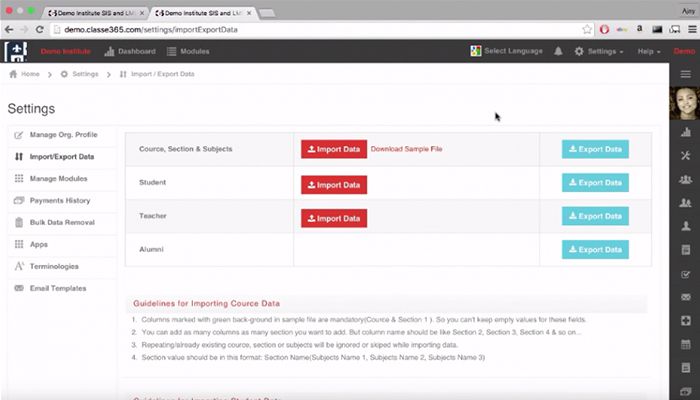
Task: Download Sample File for courses
Action: pyautogui.click(x=406, y=149)
